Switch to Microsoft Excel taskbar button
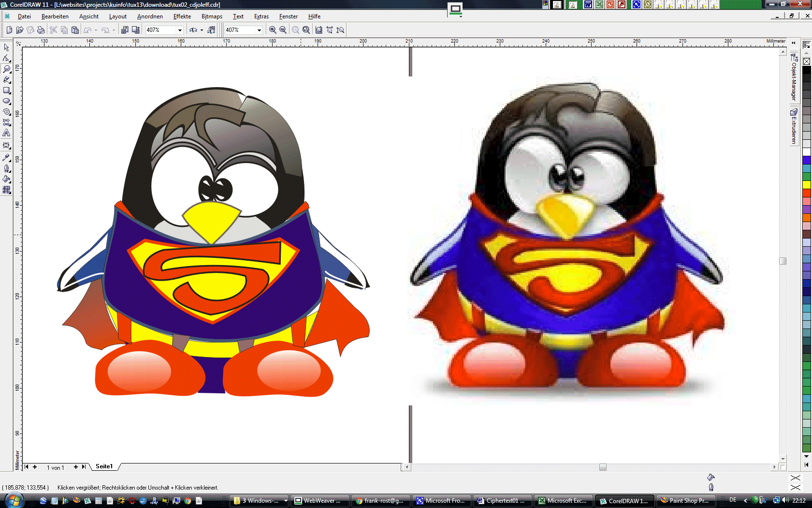Viewport: 812px width, 508px height. click(563, 501)
